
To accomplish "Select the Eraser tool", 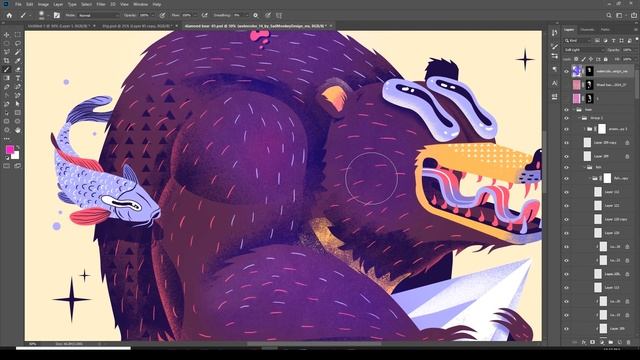I will 18,69.
